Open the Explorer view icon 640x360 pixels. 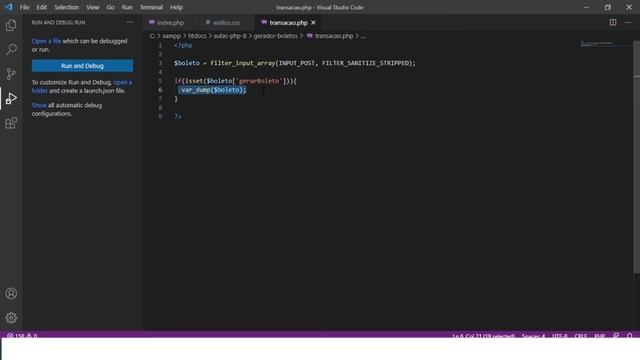coord(11,25)
